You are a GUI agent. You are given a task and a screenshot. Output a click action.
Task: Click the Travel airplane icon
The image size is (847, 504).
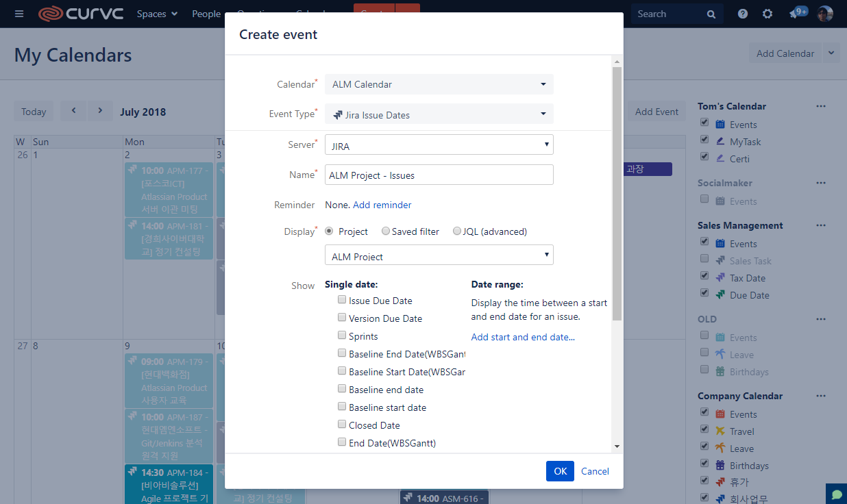pos(720,431)
